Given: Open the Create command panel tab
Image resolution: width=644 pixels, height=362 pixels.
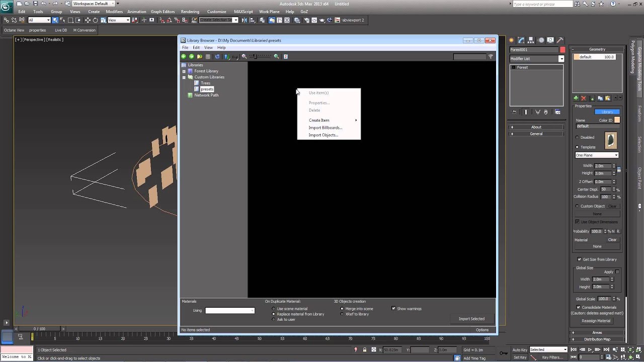Looking at the screenshot, I should pyautogui.click(x=512, y=40).
